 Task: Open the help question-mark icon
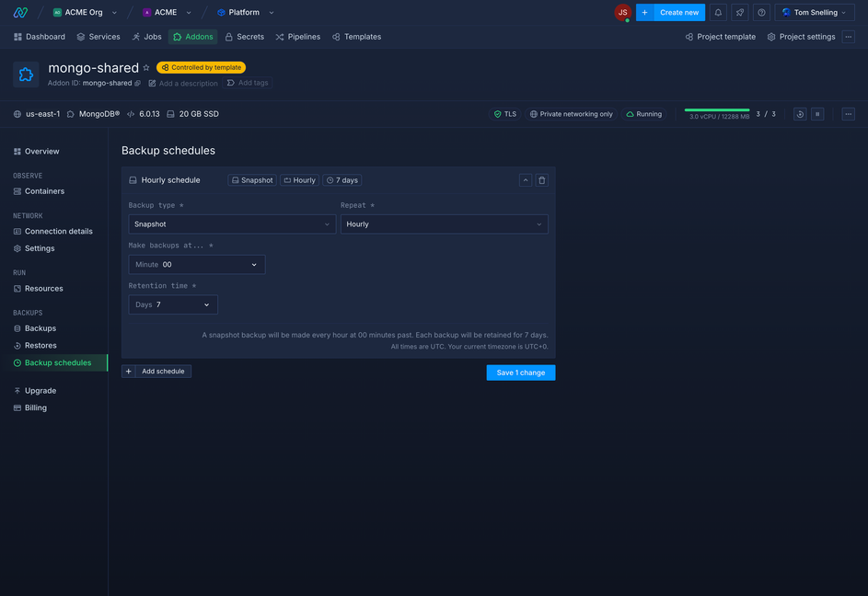[x=760, y=12]
